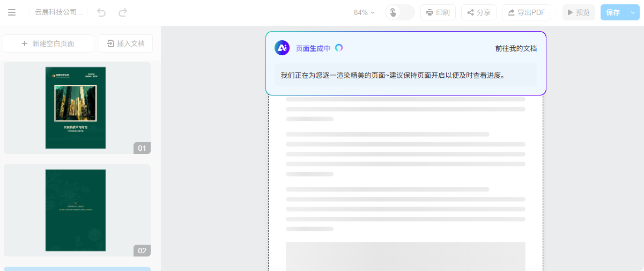This screenshot has width=644, height=271.
Task: Click the 保存 save button
Action: (x=613, y=12)
